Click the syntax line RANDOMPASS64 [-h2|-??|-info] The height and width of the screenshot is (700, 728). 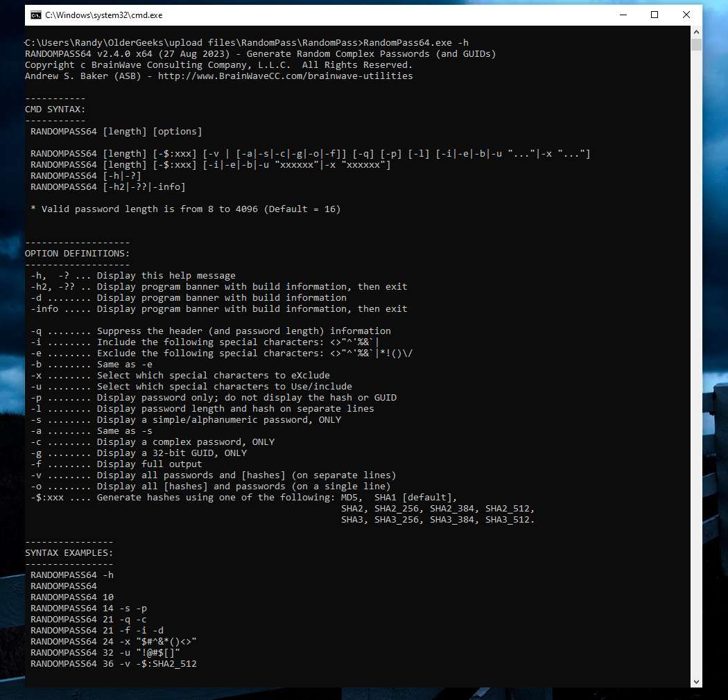click(108, 187)
